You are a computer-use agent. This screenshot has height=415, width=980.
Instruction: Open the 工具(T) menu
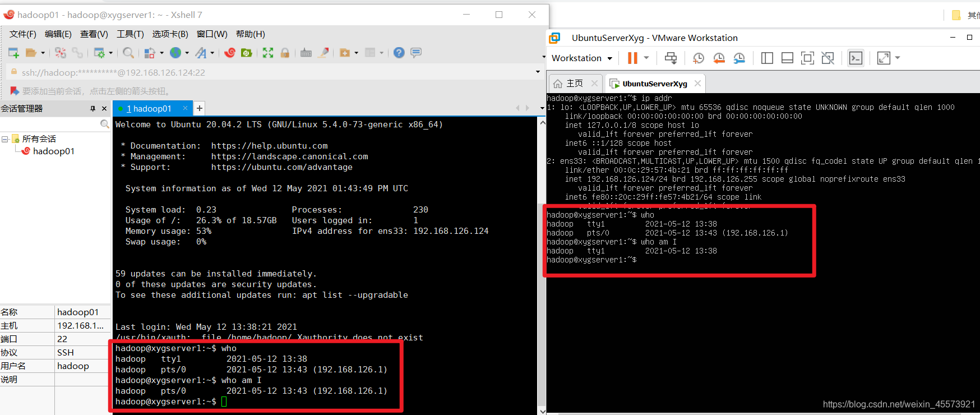(x=130, y=34)
